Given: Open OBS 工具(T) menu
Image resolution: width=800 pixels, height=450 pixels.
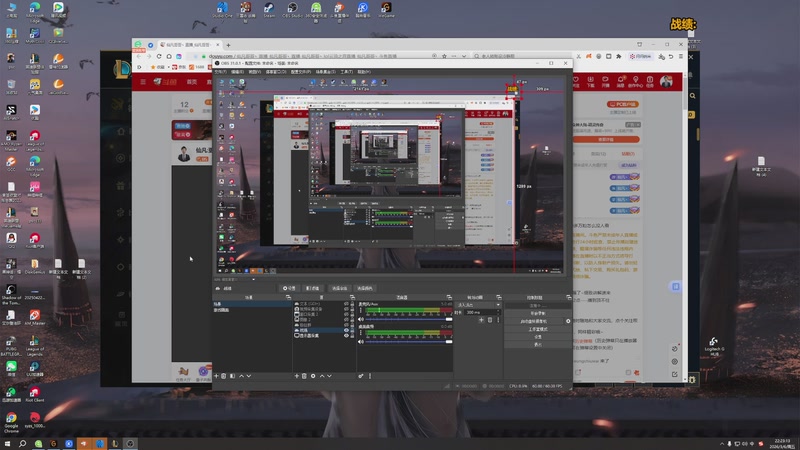Looking at the screenshot, I should (346, 72).
